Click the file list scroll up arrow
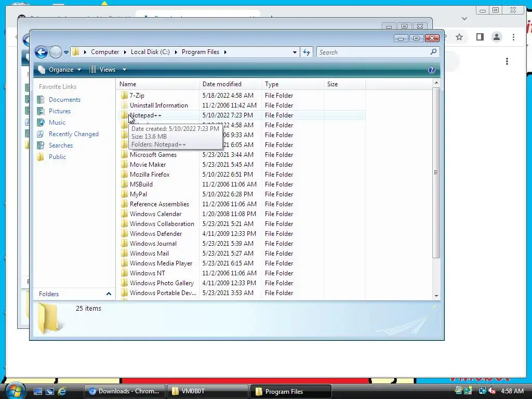Viewport: 532px width, 399px height. coord(436,83)
